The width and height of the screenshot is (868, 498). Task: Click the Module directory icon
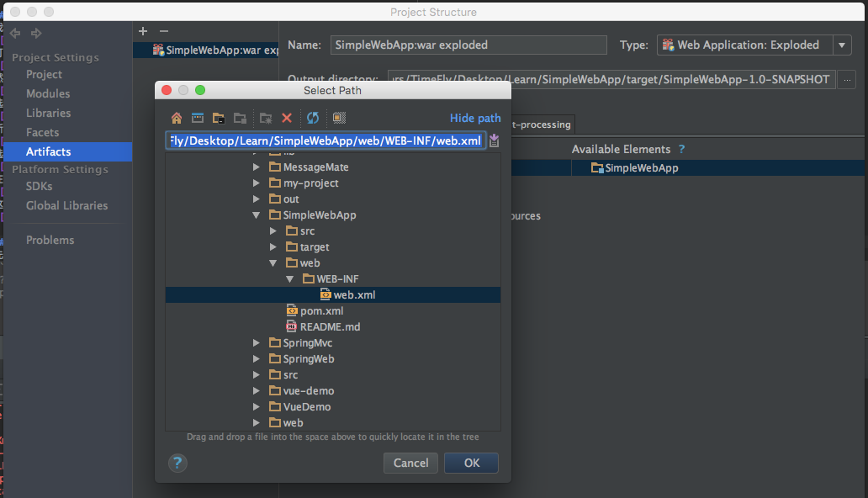(240, 118)
